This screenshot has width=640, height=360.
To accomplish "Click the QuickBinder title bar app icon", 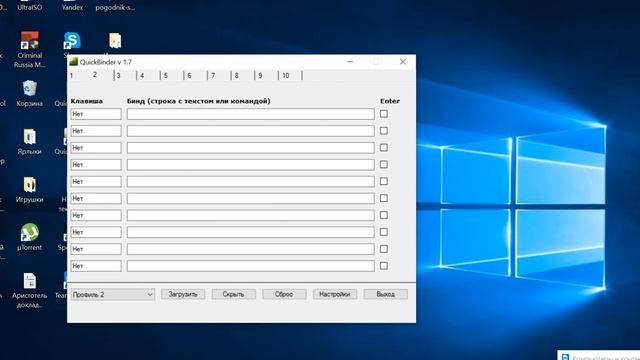I will (73, 62).
